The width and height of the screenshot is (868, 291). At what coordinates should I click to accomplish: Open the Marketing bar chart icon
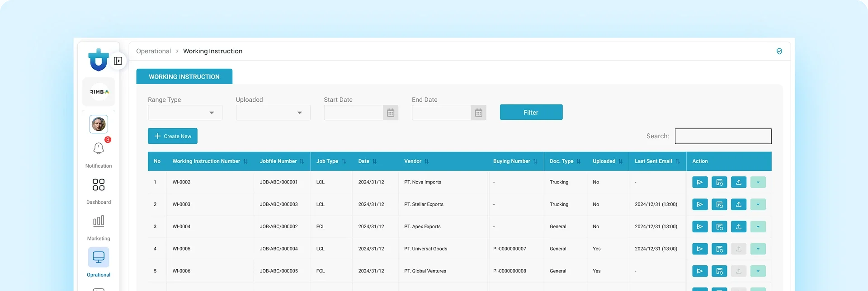[x=99, y=221]
